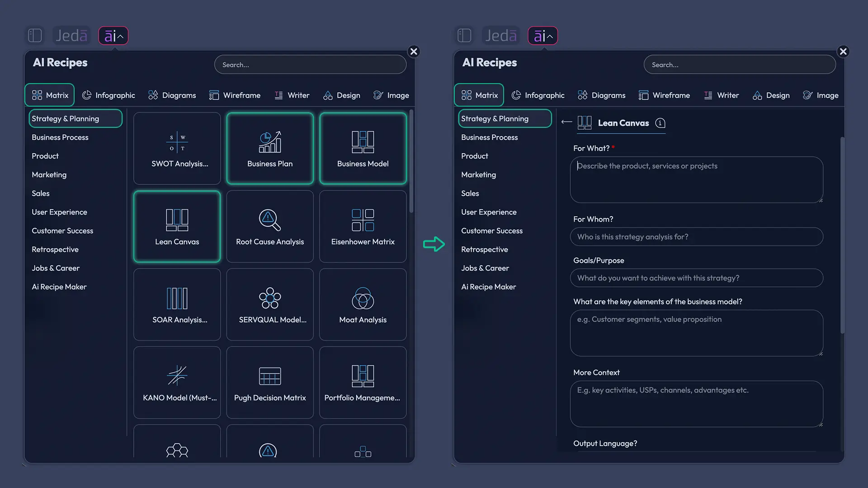Screen dimensions: 868x488
Task: Select Business Process category in left panel
Action: click(60, 137)
